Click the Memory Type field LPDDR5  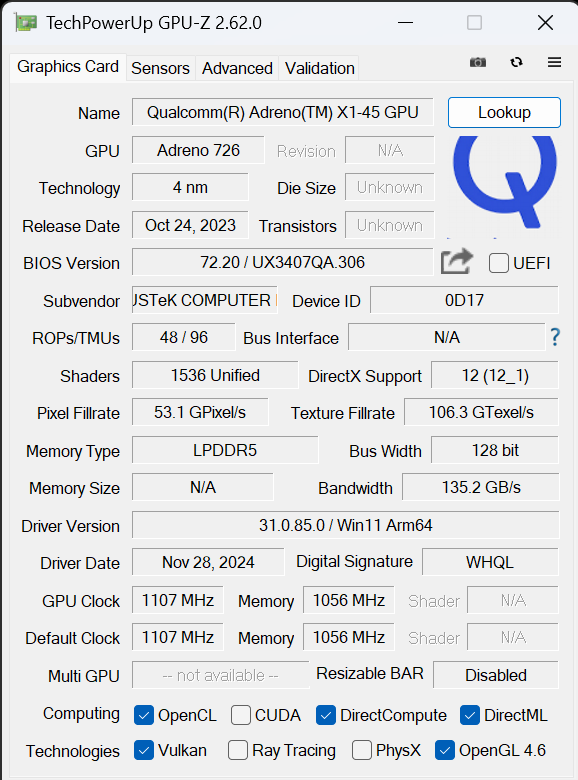pos(225,450)
